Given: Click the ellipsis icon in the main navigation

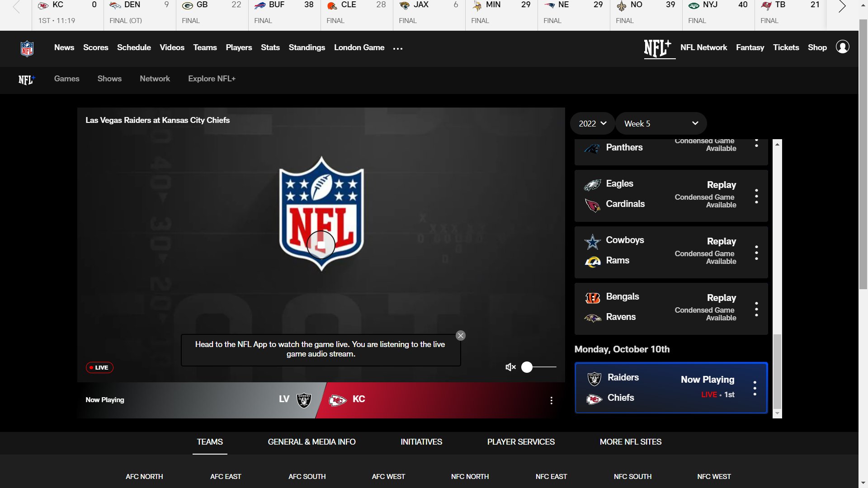Looking at the screenshot, I should pos(397,48).
